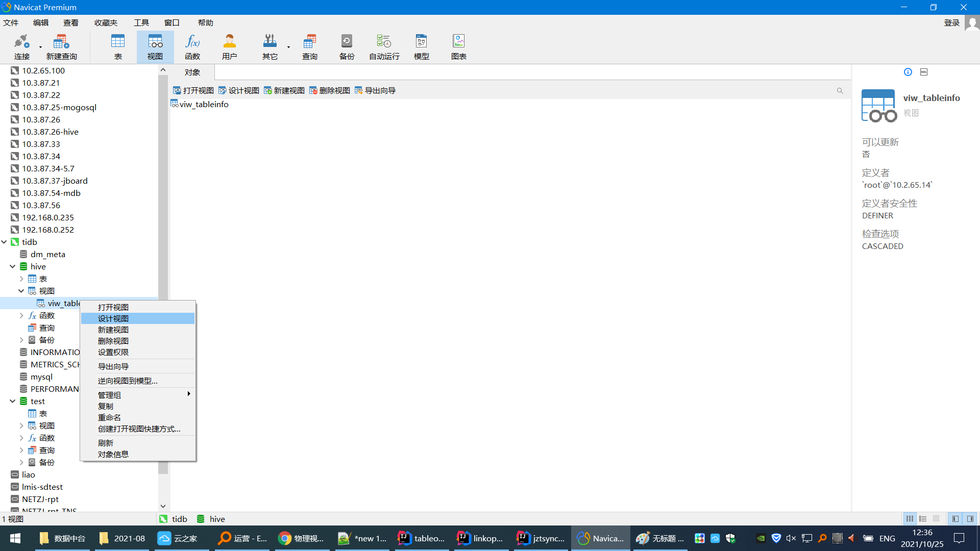The width and height of the screenshot is (980, 551).
Task: Click 新建视图 button in object toolbar
Action: (x=284, y=90)
